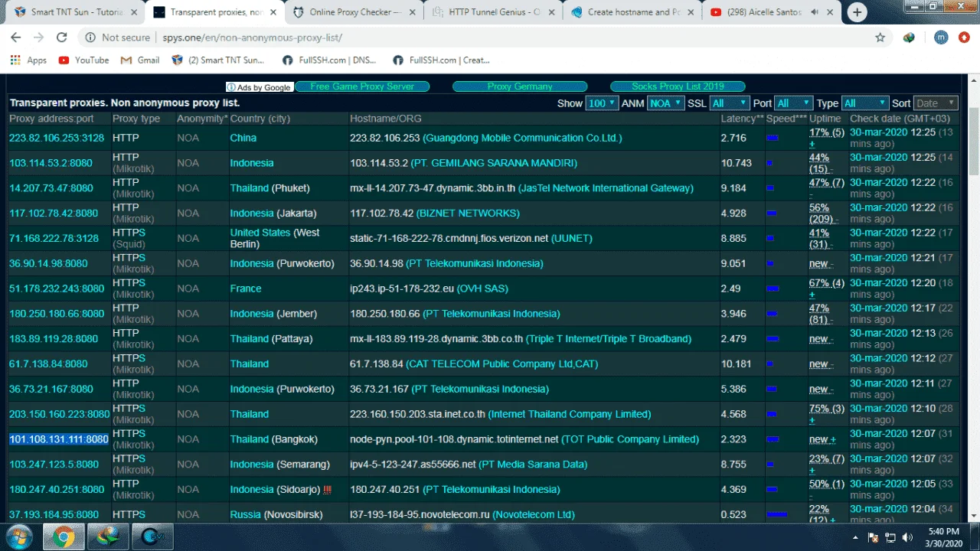Open the Port All dropdown
Viewport: 980px width, 551px height.
pos(793,103)
